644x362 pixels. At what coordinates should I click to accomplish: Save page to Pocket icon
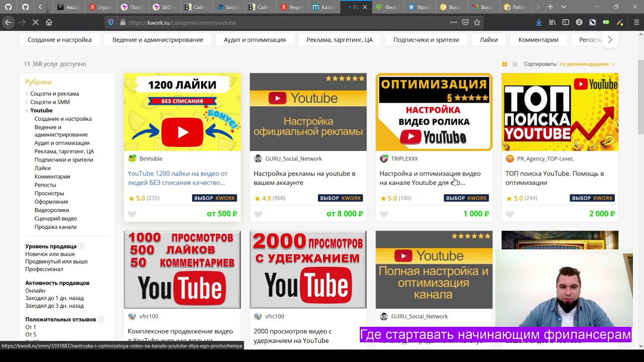click(x=465, y=22)
